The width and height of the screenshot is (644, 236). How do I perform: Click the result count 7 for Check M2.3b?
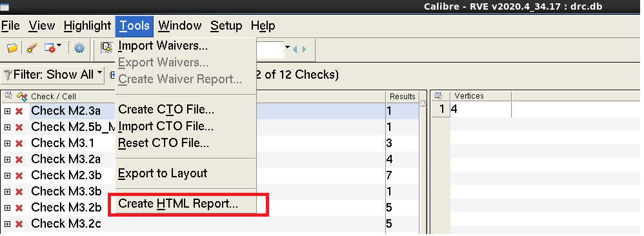click(389, 175)
